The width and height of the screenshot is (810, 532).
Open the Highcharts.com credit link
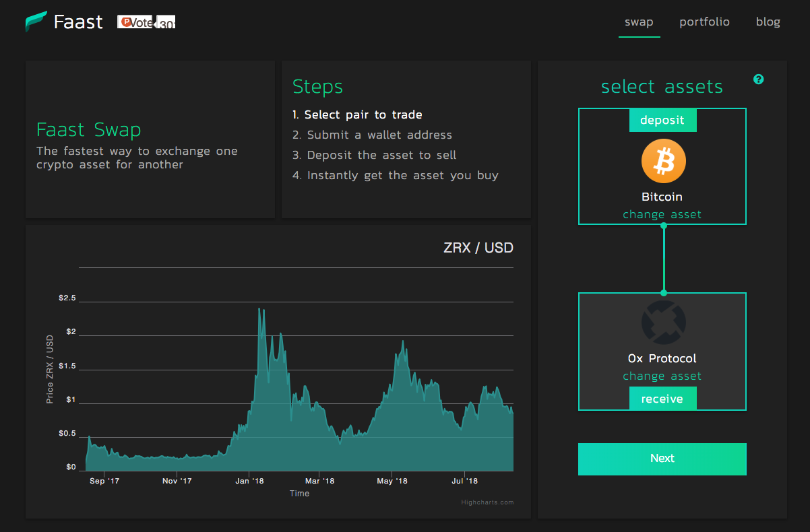[487, 502]
